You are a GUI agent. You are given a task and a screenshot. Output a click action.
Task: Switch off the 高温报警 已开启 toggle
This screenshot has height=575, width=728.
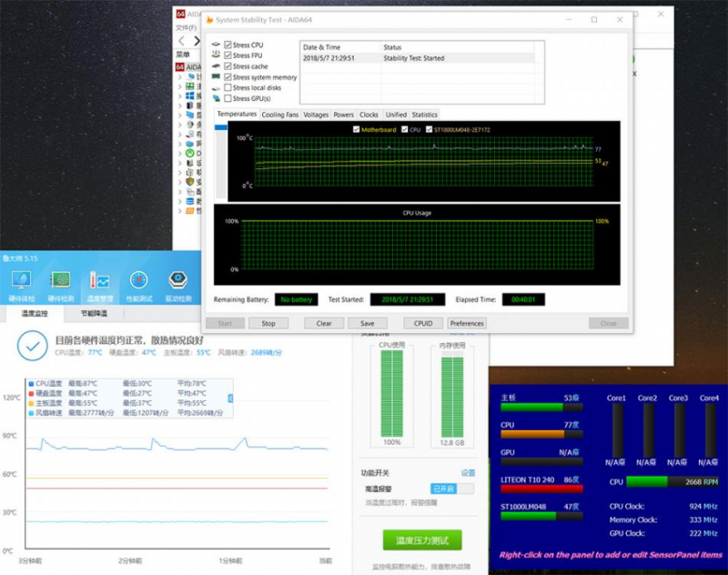click(x=452, y=489)
